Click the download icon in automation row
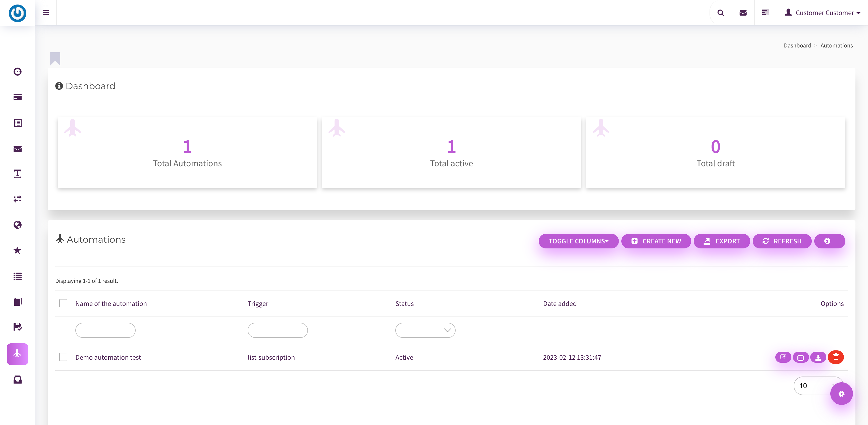This screenshot has height=425, width=868. coord(818,357)
